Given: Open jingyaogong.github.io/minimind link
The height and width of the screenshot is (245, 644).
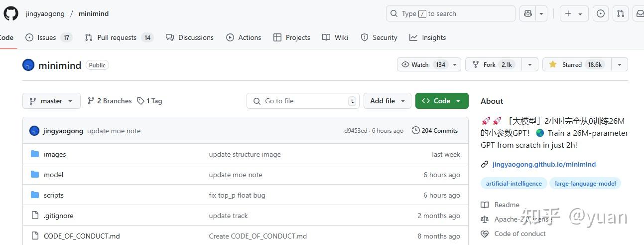Looking at the screenshot, I should tap(544, 164).
